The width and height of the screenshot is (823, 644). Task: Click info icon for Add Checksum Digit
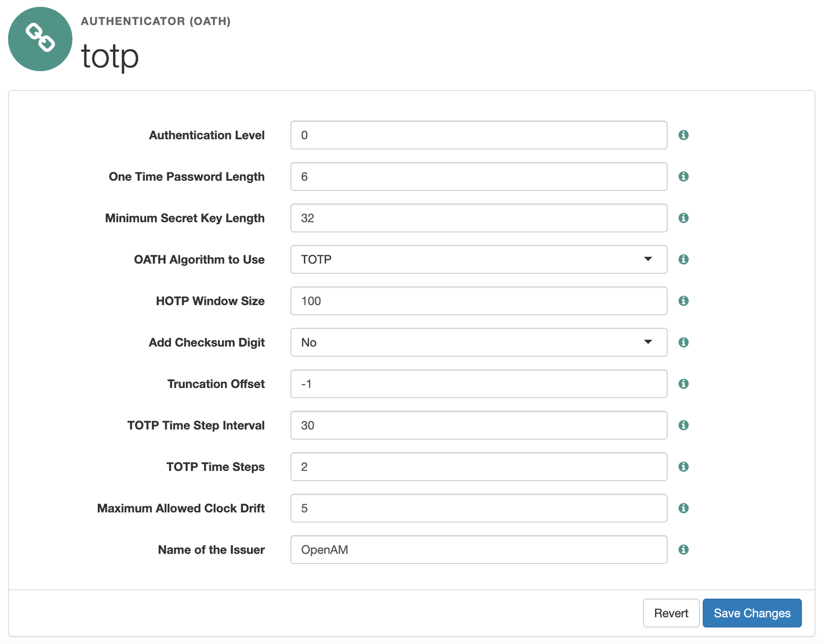683,342
